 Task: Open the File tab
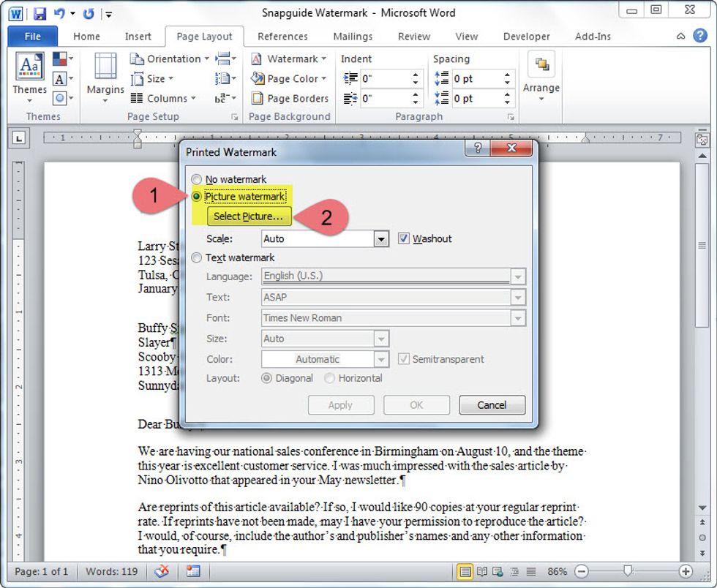[x=33, y=37]
